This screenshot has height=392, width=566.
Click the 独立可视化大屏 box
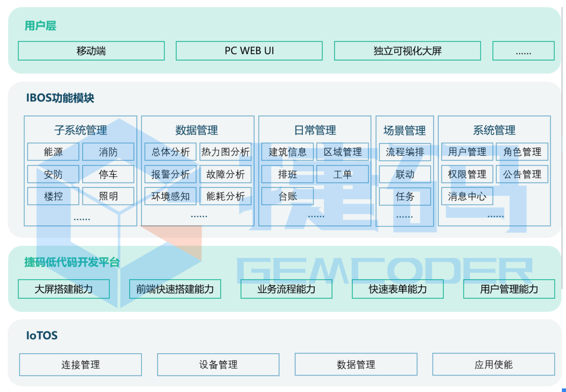coord(407,51)
